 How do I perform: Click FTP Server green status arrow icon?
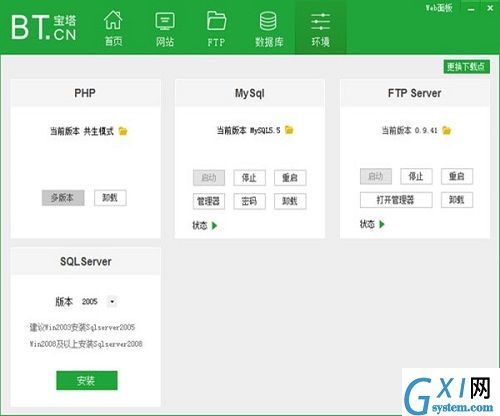pos(382,224)
